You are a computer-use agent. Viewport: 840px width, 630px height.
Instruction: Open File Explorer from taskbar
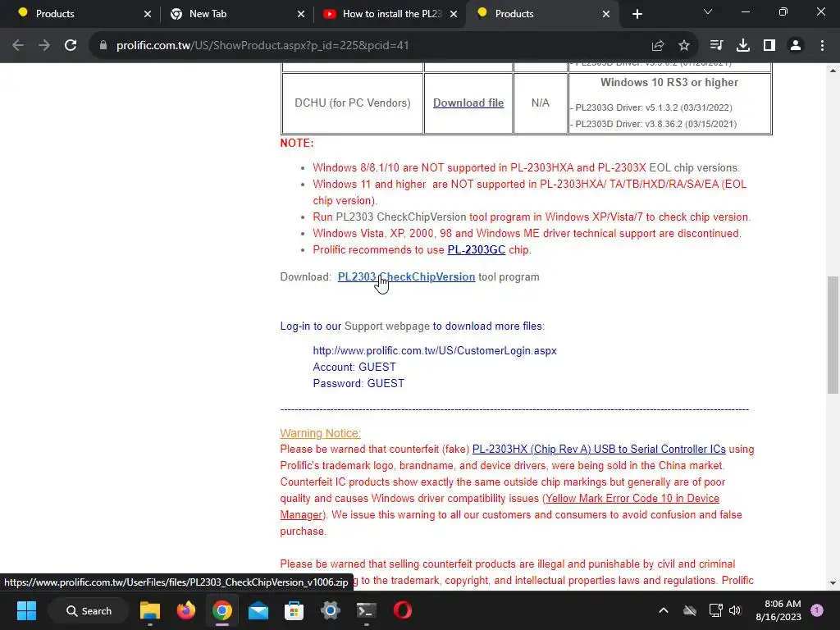[x=150, y=610]
